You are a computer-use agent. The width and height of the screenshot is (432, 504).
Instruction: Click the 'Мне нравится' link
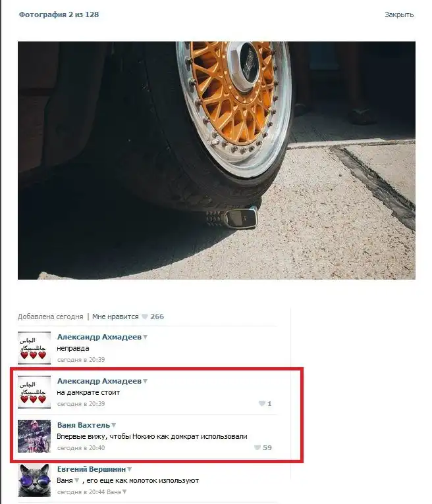[115, 316]
